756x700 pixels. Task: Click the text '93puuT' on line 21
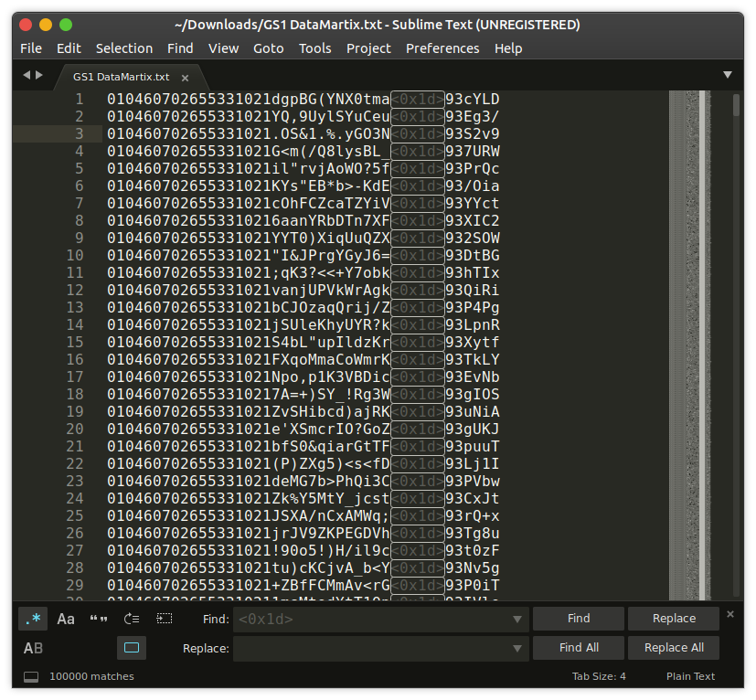pyautogui.click(x=472, y=447)
